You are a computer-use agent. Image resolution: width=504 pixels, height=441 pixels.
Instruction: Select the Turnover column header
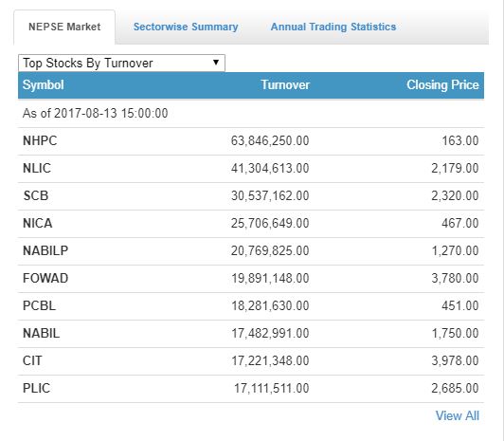[285, 85]
